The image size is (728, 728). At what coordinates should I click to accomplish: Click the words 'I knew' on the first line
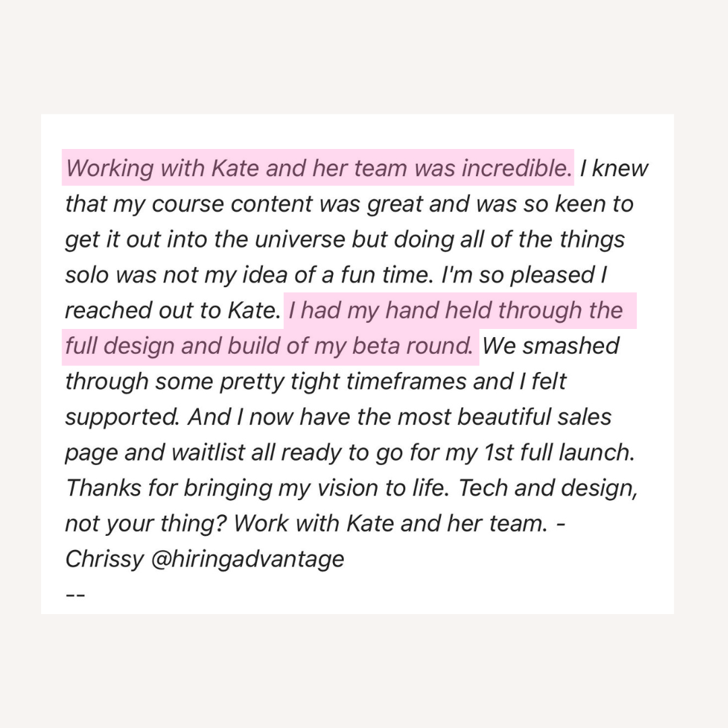613,168
